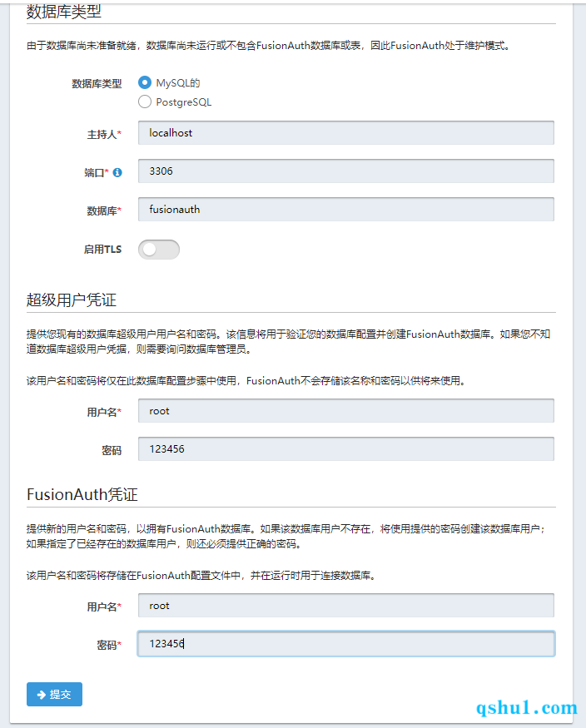Open the port info icon tooltip
This screenshot has height=728, width=586.
pyautogui.click(x=117, y=172)
